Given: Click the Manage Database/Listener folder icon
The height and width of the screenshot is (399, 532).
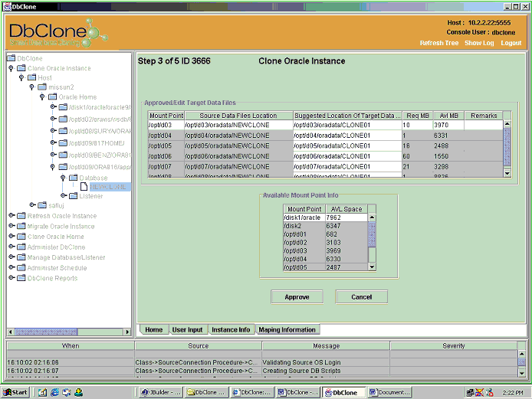Looking at the screenshot, I should tap(21, 257).
